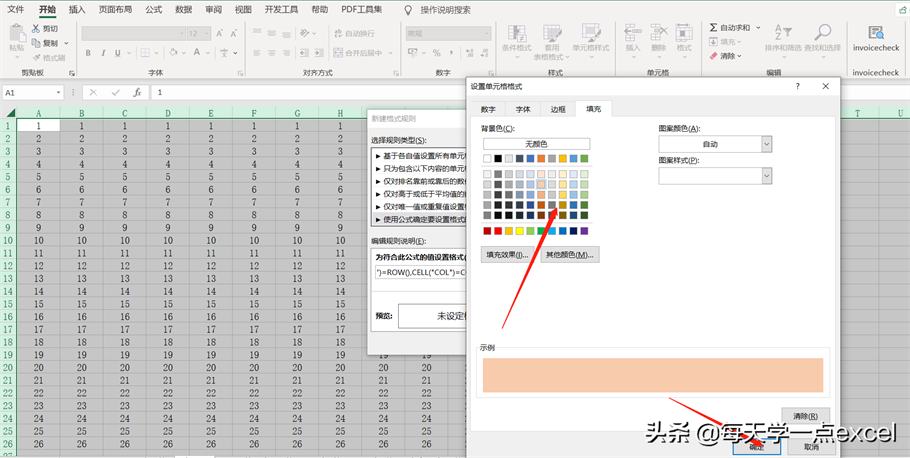Open the 图案颜色 pattern color dropdown
This screenshot has height=458, width=910.
(x=766, y=144)
